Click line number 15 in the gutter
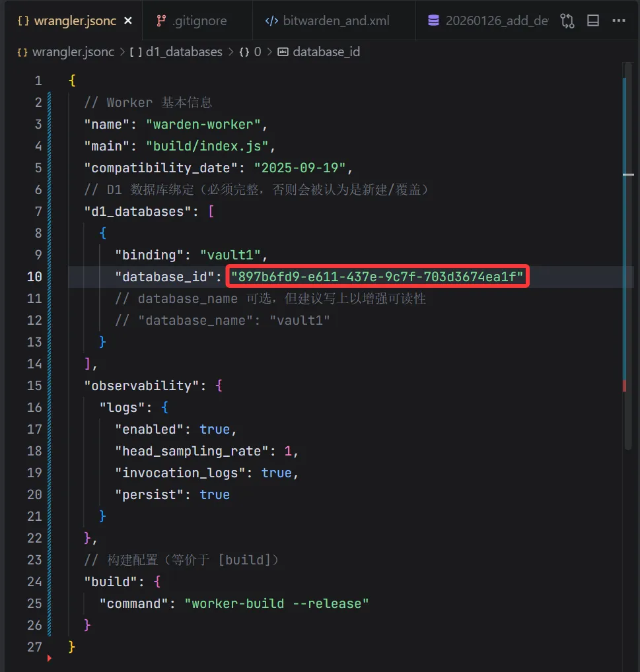 point(34,386)
